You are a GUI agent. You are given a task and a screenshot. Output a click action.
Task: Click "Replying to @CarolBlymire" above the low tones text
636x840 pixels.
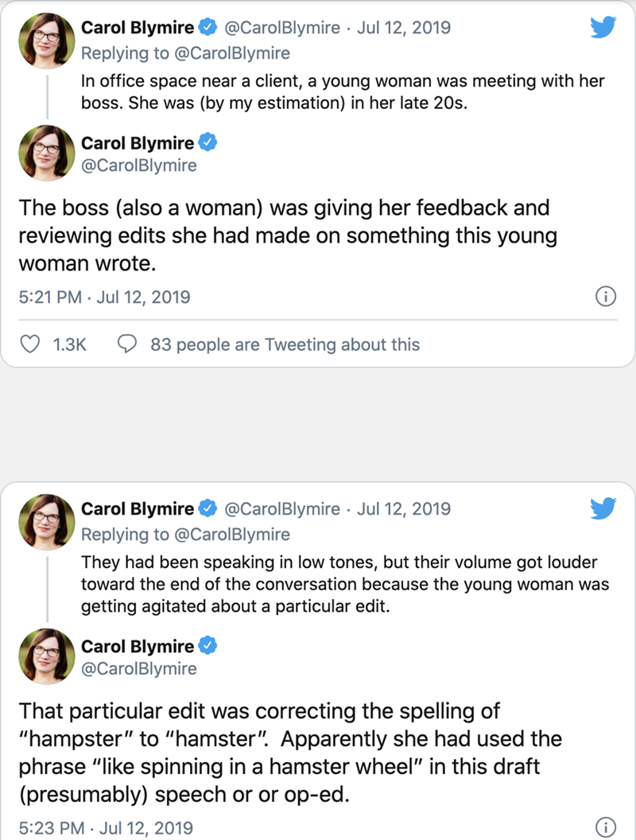[x=185, y=535]
